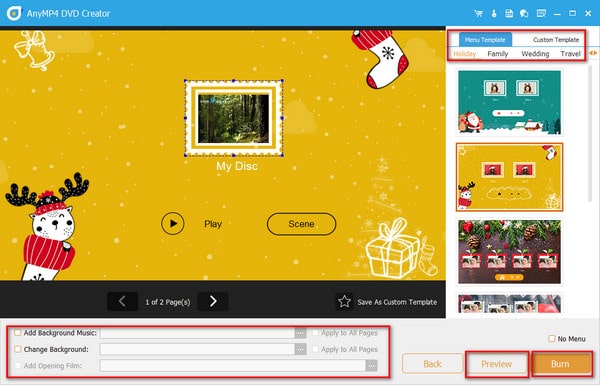
Task: Click the Preview button
Action: point(496,364)
